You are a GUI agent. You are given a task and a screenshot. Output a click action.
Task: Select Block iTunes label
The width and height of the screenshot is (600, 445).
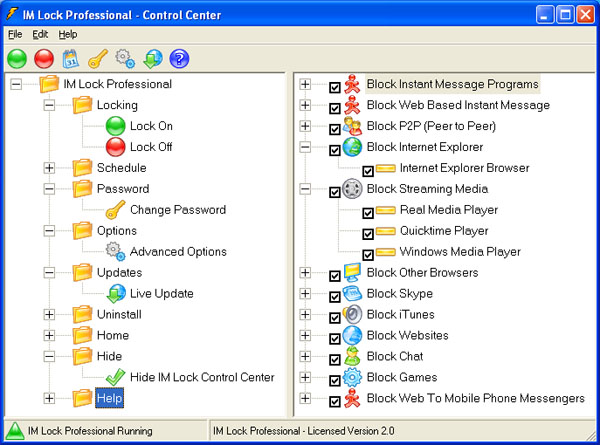click(401, 315)
